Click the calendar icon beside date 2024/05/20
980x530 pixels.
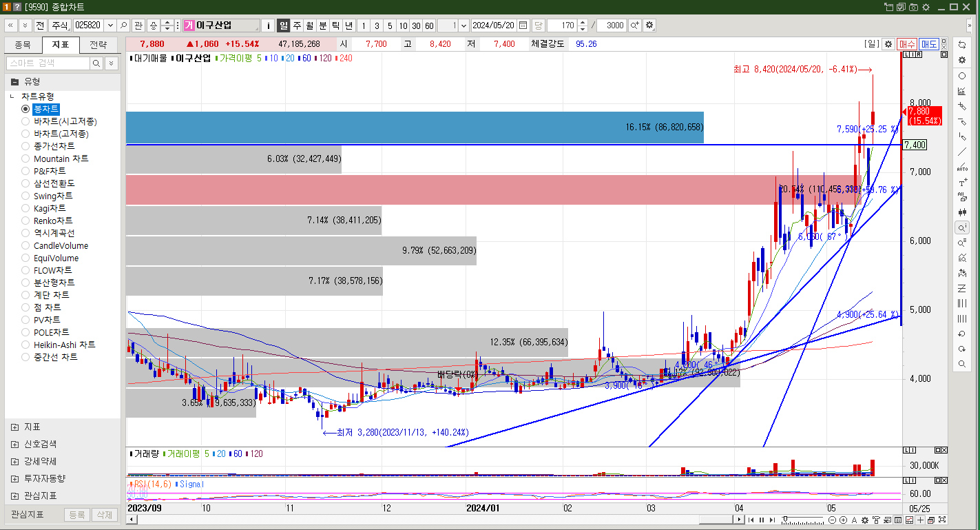[x=523, y=25]
